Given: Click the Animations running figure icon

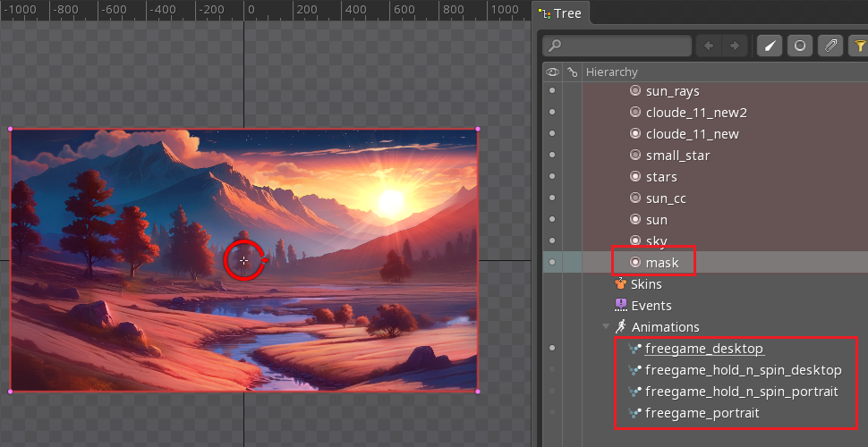Looking at the screenshot, I should (x=621, y=327).
